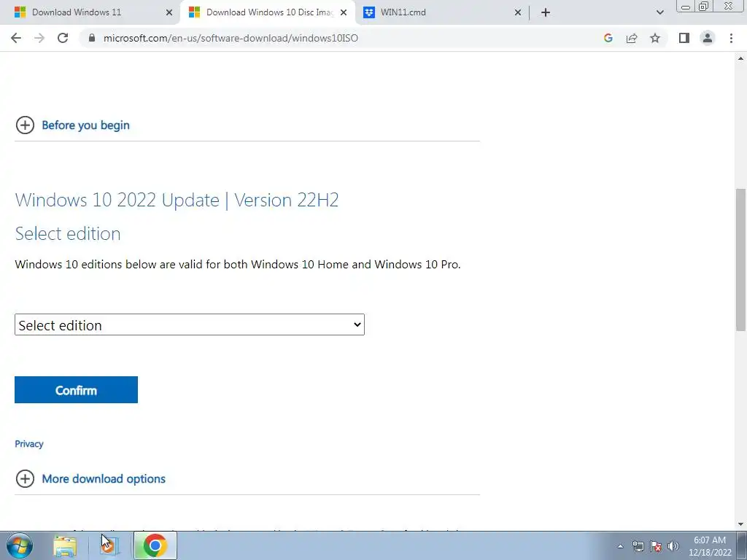The height and width of the screenshot is (560, 747).
Task: Open the browser side panel
Action: point(684,38)
